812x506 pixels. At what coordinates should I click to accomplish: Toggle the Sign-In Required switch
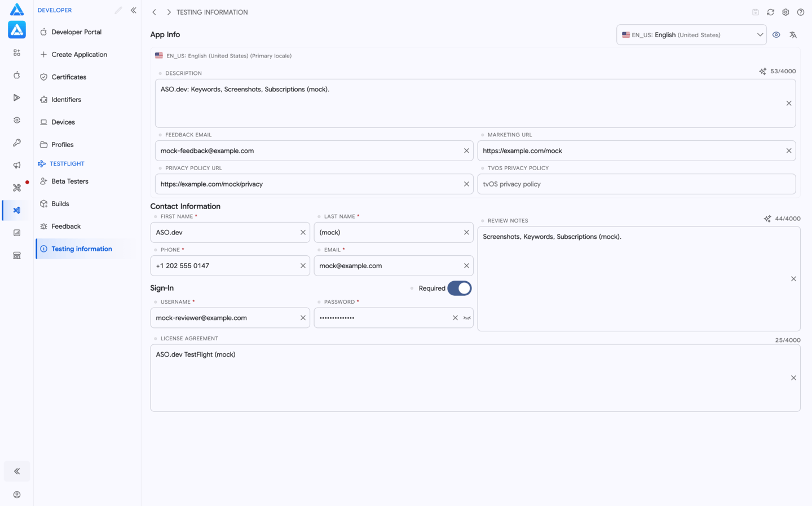[460, 288]
